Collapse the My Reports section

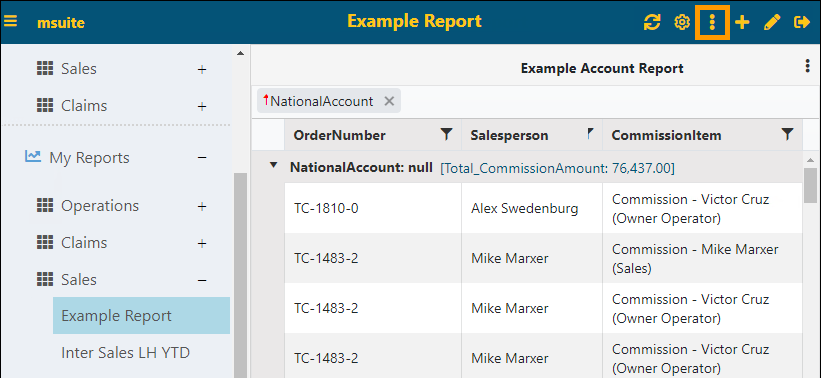tap(202, 158)
